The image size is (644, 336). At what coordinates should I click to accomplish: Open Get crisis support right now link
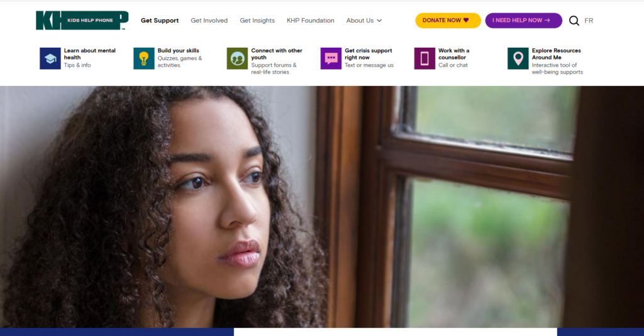(x=369, y=54)
